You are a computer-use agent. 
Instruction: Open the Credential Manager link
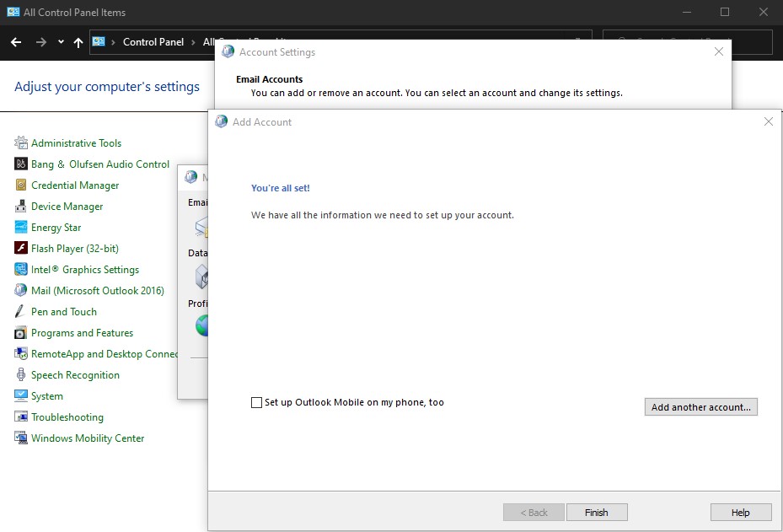tap(75, 185)
